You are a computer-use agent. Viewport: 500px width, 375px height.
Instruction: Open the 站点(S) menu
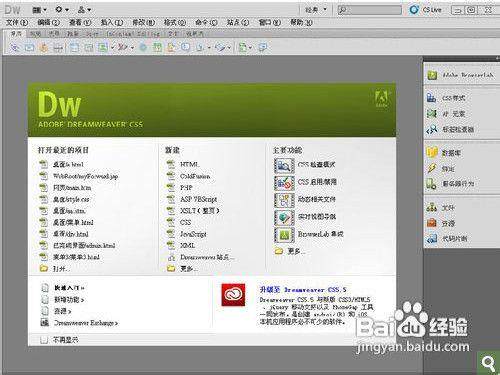(238, 22)
